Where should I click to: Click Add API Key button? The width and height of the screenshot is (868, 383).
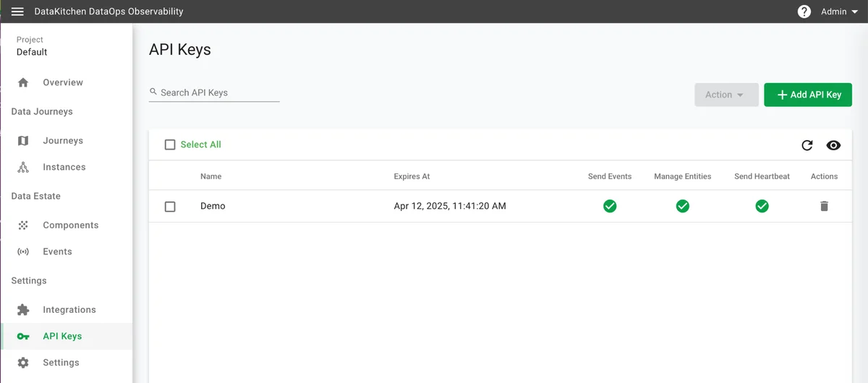tap(808, 95)
